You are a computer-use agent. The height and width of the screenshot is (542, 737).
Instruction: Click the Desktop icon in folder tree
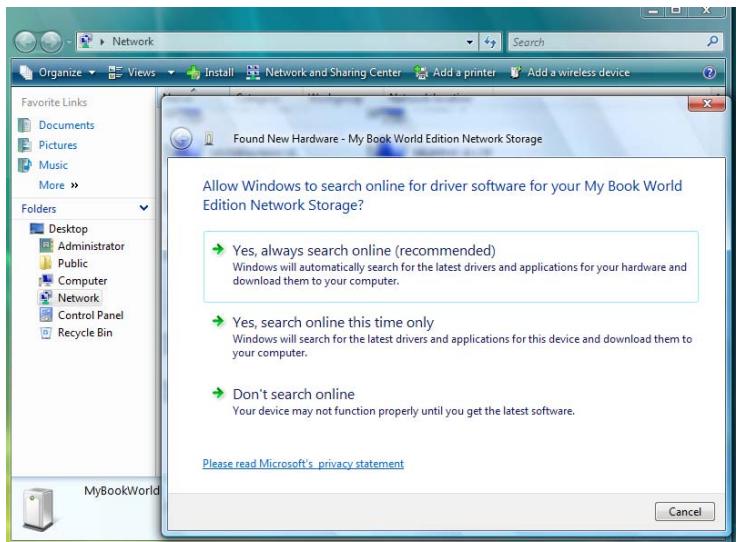[37, 228]
